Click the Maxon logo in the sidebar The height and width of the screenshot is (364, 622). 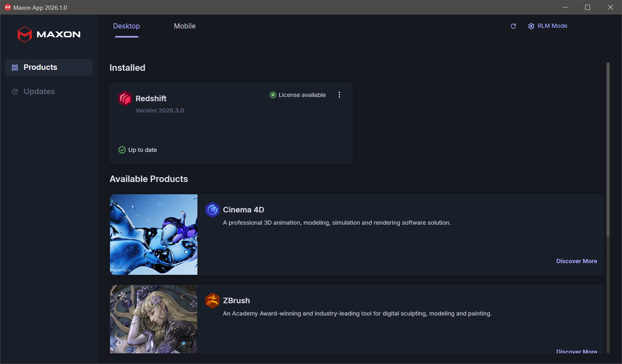click(x=49, y=34)
